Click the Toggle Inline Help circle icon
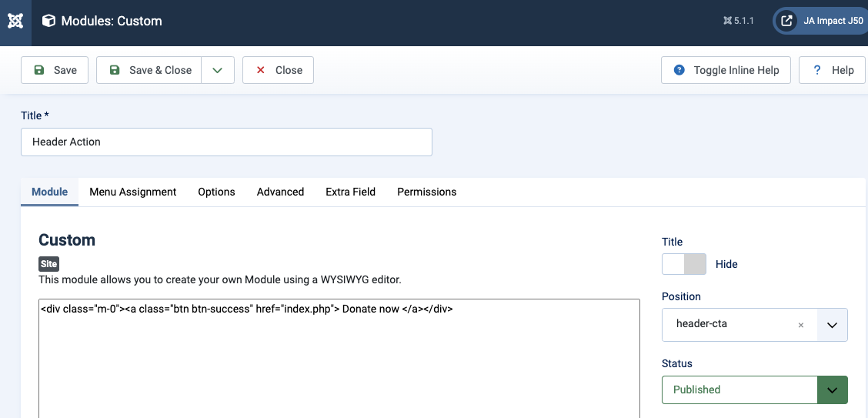Viewport: 868px width, 418px height. pos(679,70)
